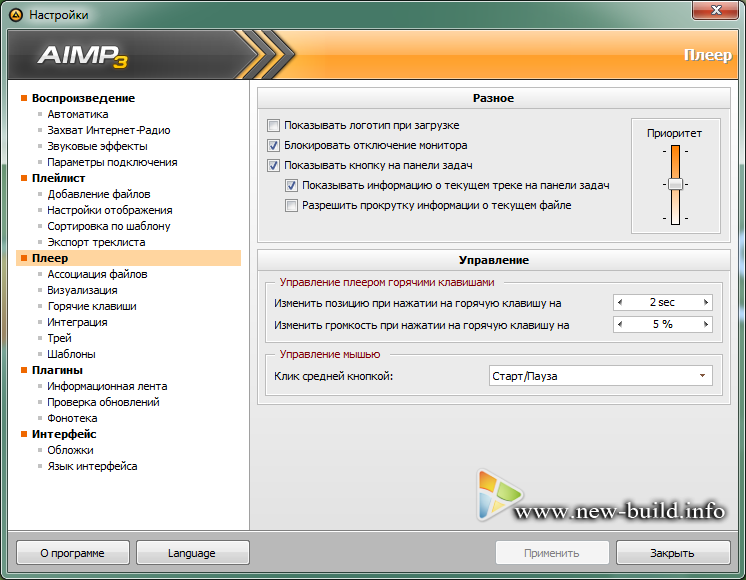The height and width of the screenshot is (580, 746).
Task: Click the AIMP3 logo in header
Action: [89, 55]
